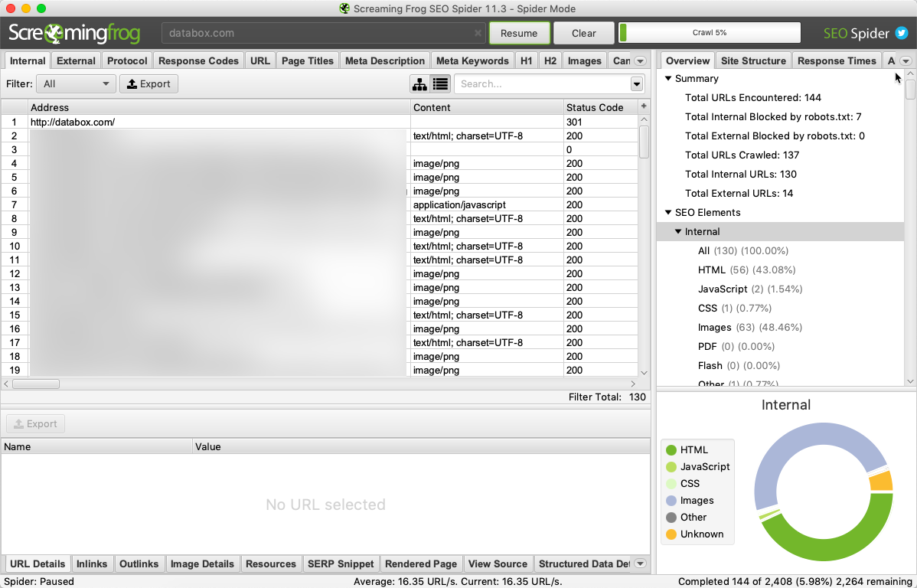
Task: Select the http://databox.com/ row
Action: pyautogui.click(x=319, y=122)
